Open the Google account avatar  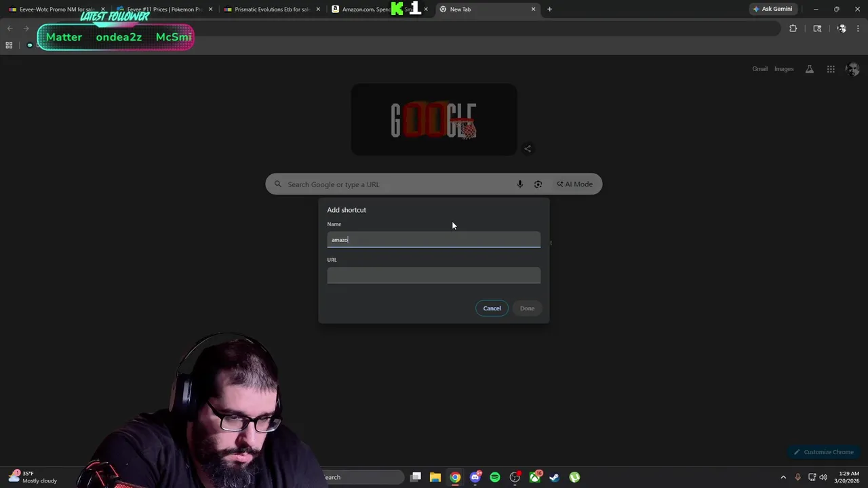(x=852, y=69)
